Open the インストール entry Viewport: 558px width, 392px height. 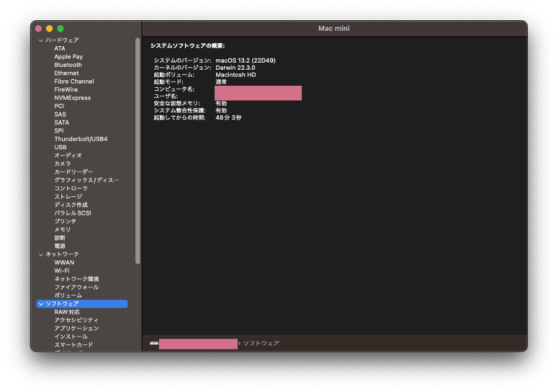click(x=71, y=336)
